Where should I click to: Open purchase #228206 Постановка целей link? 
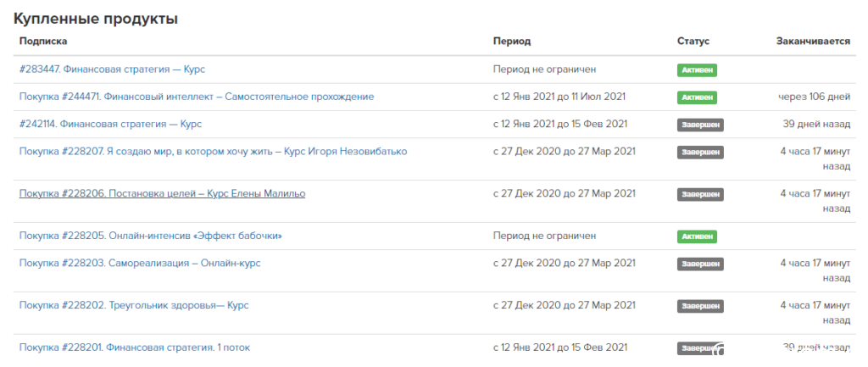pos(162,194)
